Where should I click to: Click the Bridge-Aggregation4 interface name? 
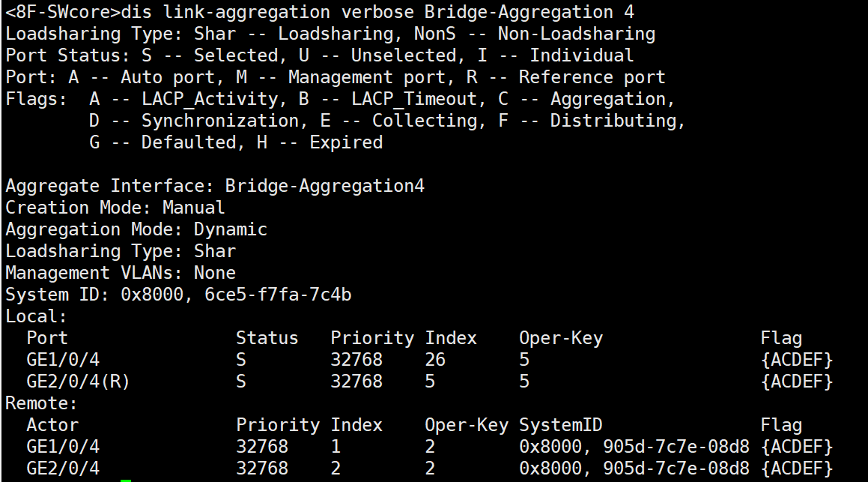(324, 186)
